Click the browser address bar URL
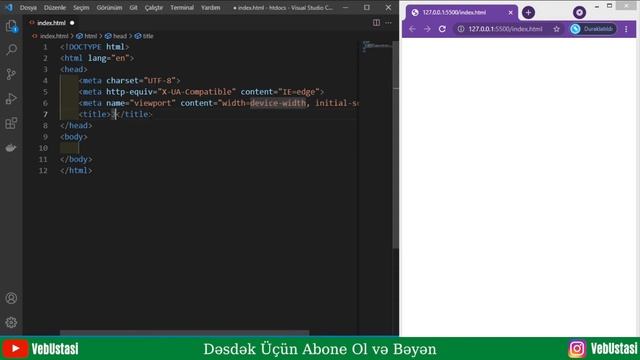 [505, 29]
